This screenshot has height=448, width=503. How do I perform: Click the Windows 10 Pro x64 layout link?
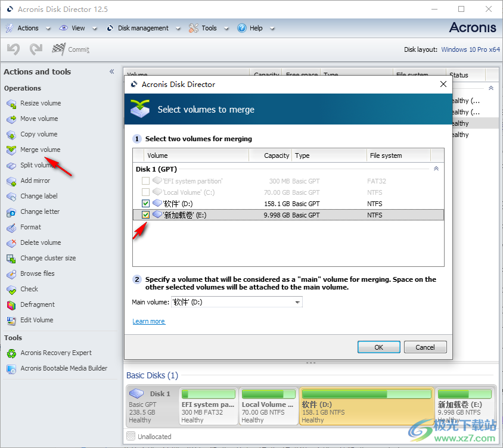pyautogui.click(x=471, y=49)
